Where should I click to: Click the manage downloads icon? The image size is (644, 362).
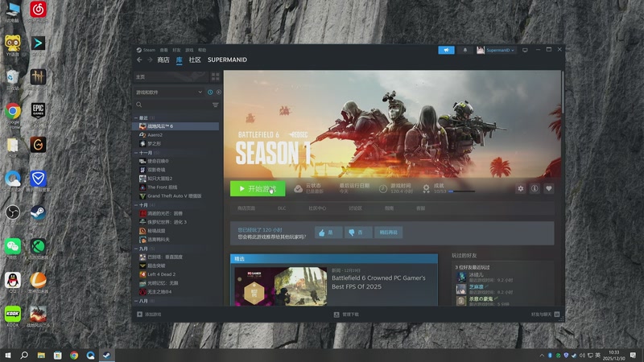pos(336,315)
